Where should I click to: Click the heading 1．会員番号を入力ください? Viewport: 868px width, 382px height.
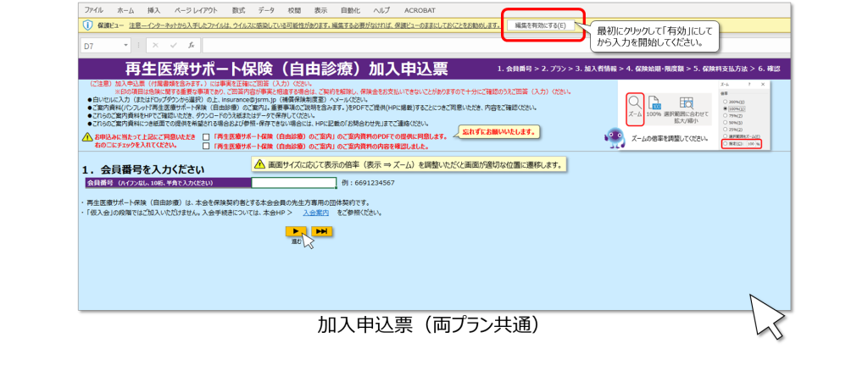143,169
